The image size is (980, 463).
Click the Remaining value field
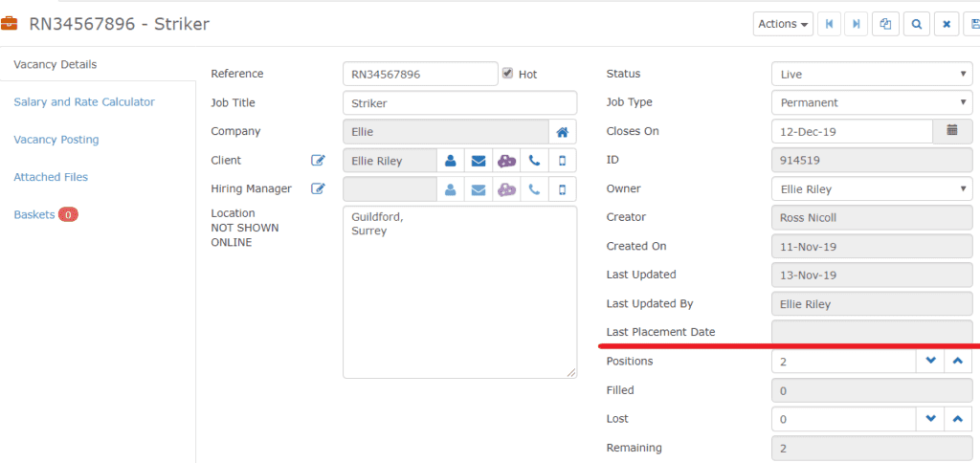click(872, 448)
